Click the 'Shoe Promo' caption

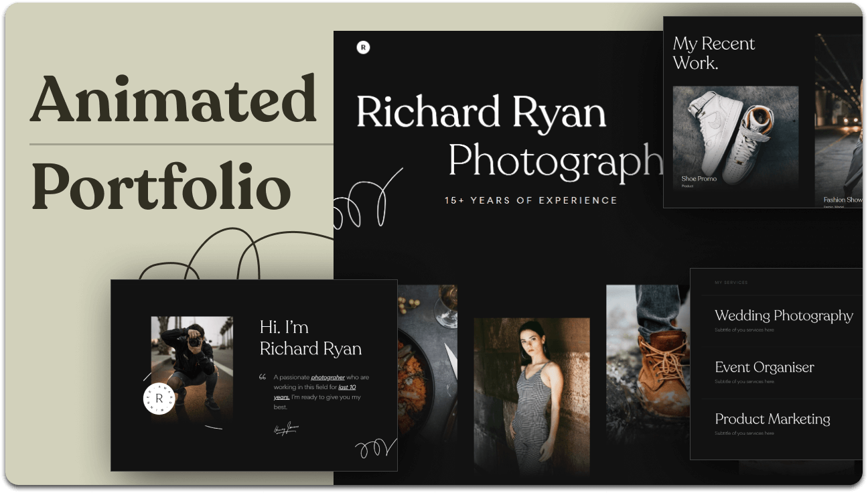point(699,179)
